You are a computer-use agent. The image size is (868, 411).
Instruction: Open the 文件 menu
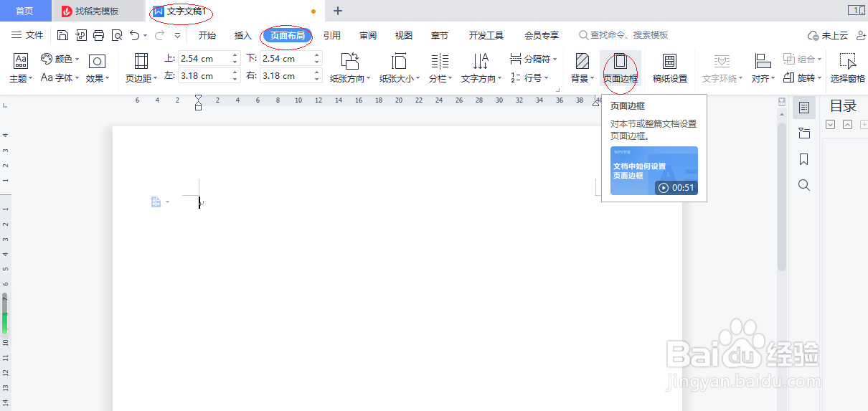27,35
